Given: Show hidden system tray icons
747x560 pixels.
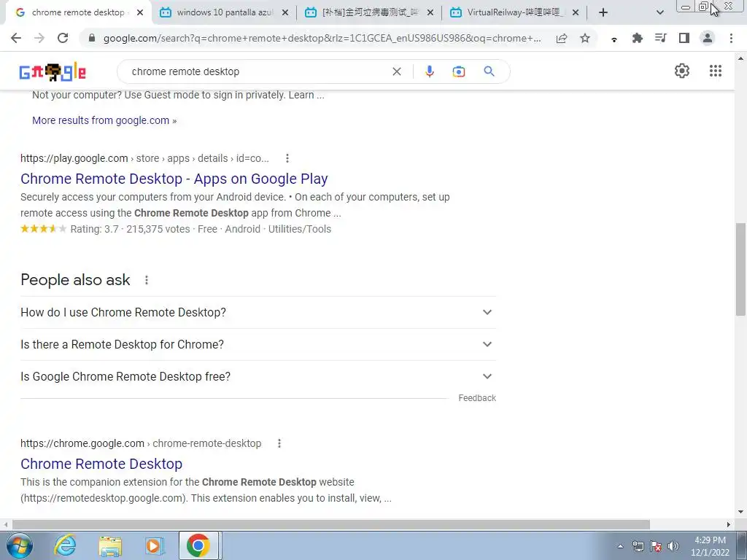Looking at the screenshot, I should pyautogui.click(x=620, y=546).
